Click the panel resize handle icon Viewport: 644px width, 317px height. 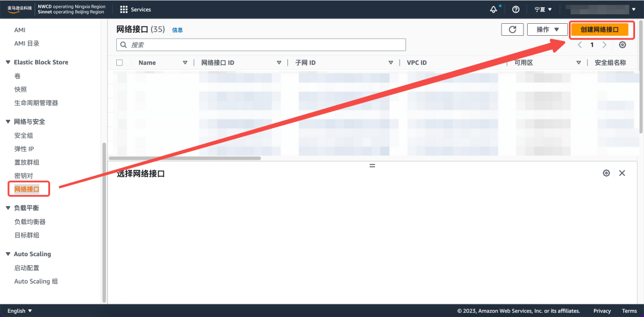[x=372, y=166]
